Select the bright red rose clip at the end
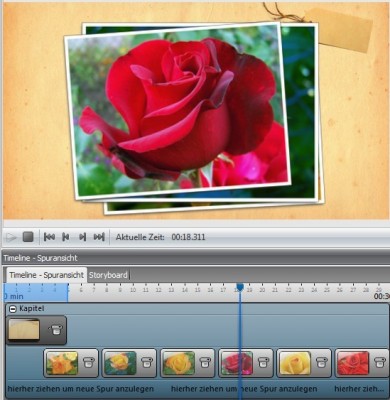This screenshot has width=390, height=400. click(x=353, y=363)
